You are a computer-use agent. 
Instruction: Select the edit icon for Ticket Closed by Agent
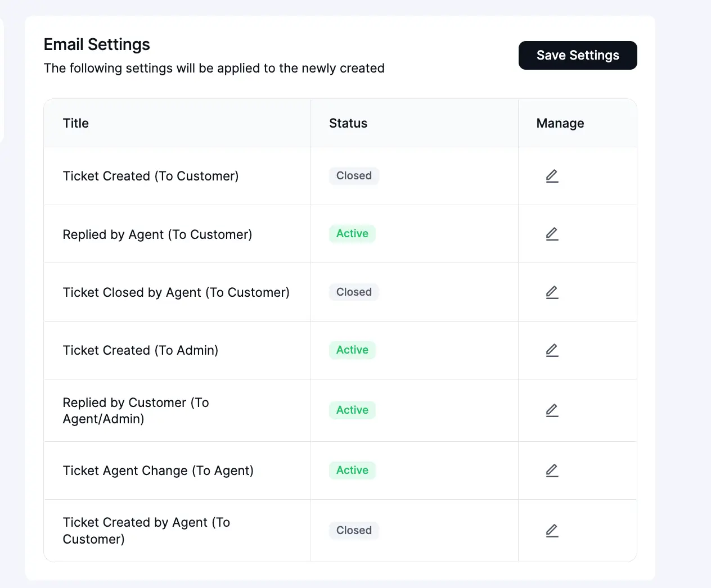[552, 292]
